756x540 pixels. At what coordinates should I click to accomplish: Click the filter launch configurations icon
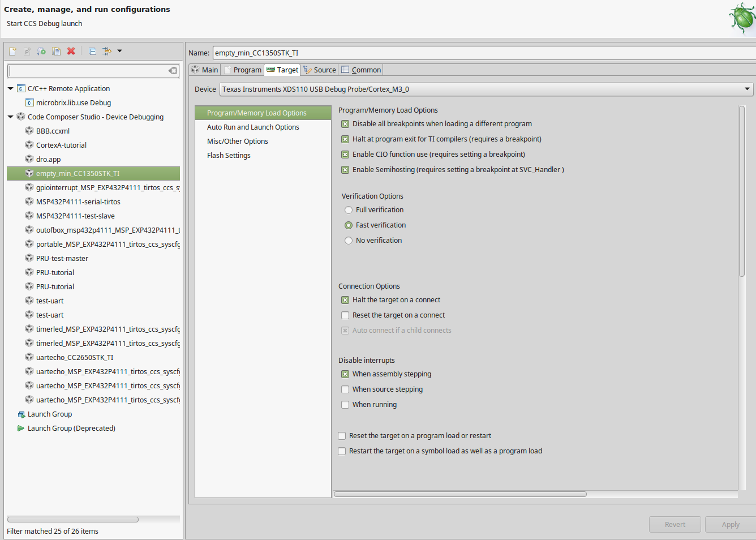[x=106, y=51]
